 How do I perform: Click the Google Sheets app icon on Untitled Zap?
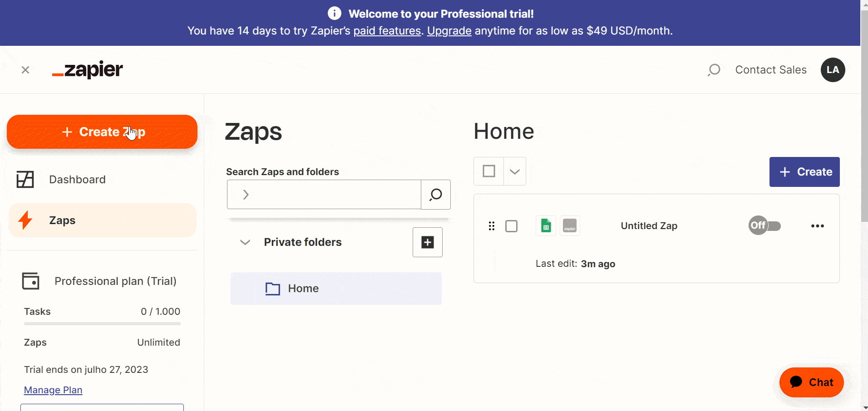point(545,225)
